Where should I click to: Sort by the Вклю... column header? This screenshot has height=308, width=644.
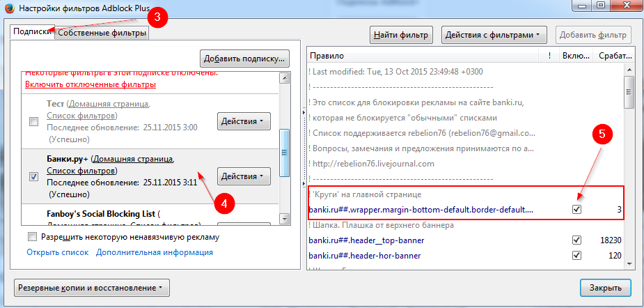[x=576, y=56]
